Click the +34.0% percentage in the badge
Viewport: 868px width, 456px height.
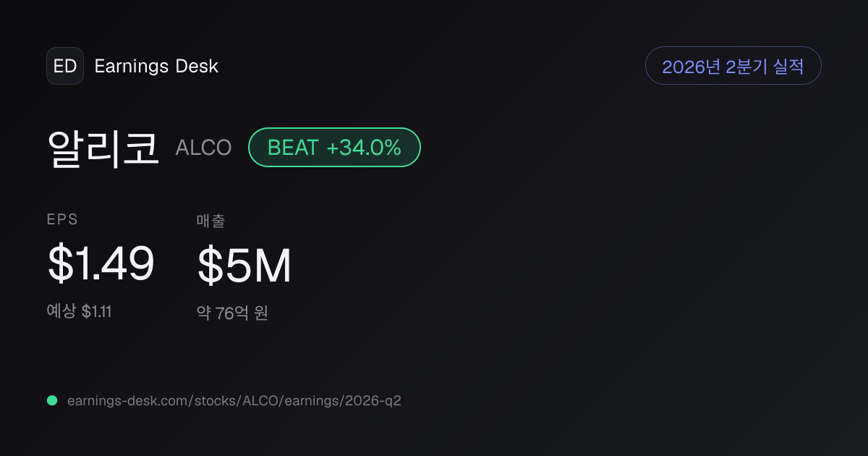[x=364, y=148]
